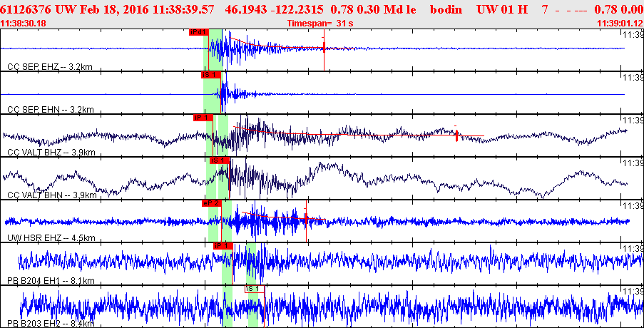Click the start time 11:38:30.18 label

click(x=24, y=24)
